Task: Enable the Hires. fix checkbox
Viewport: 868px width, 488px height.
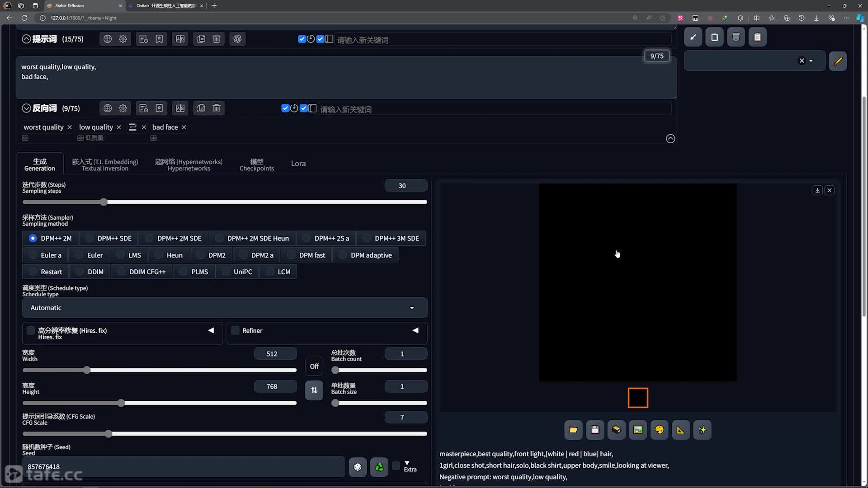Action: pyautogui.click(x=31, y=330)
